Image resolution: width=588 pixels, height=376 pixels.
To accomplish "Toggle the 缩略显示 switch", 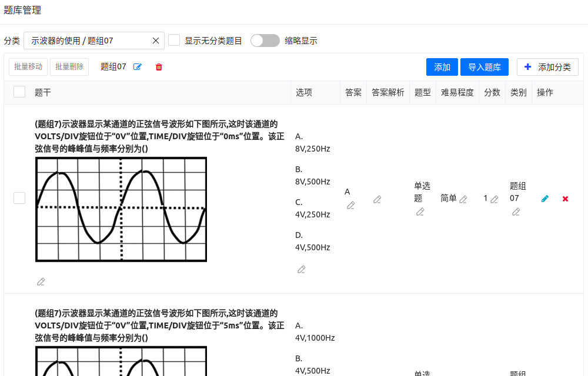I will click(265, 41).
